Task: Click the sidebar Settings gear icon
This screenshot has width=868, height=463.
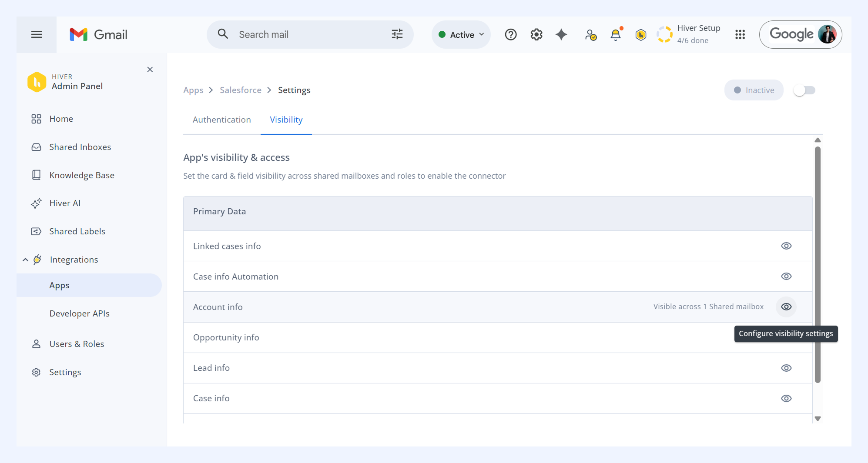Action: pyautogui.click(x=36, y=372)
